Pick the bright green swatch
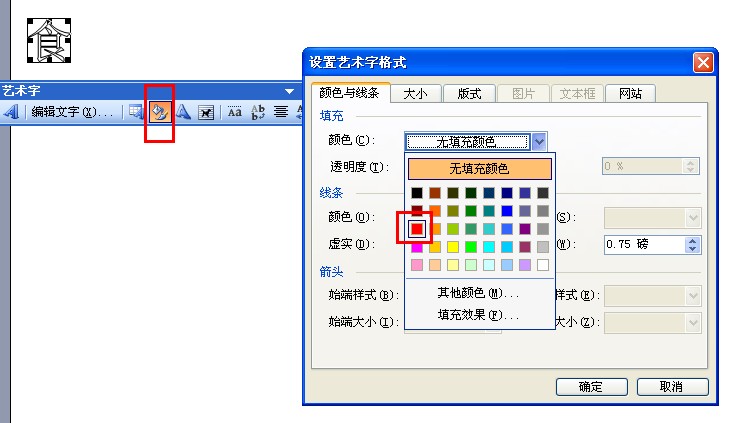 click(471, 247)
